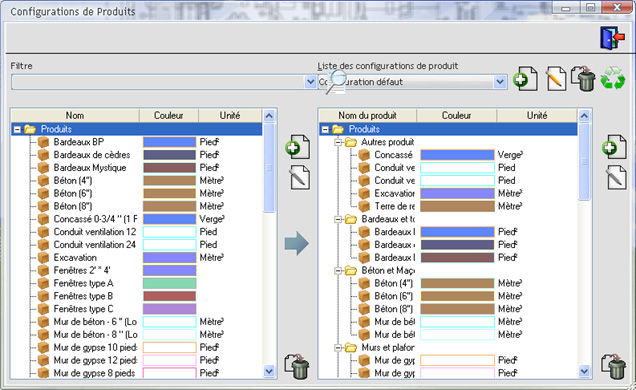Click left list Couleur column header
This screenshot has height=390, width=636.
click(169, 116)
